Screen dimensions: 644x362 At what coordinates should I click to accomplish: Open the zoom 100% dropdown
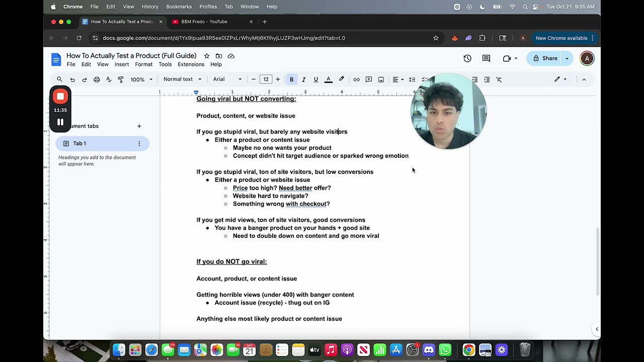point(141,79)
